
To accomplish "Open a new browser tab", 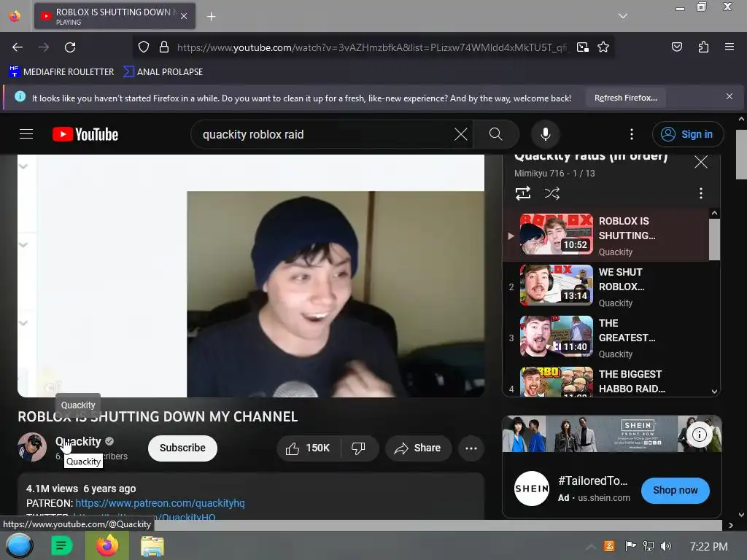I will coord(211,17).
